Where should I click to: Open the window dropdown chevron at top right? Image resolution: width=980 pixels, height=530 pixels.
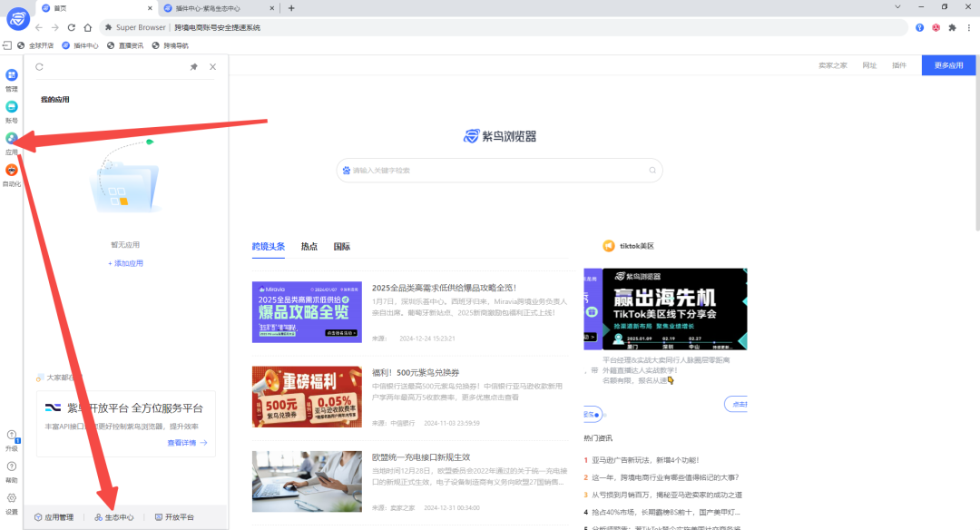pyautogui.click(x=898, y=6)
